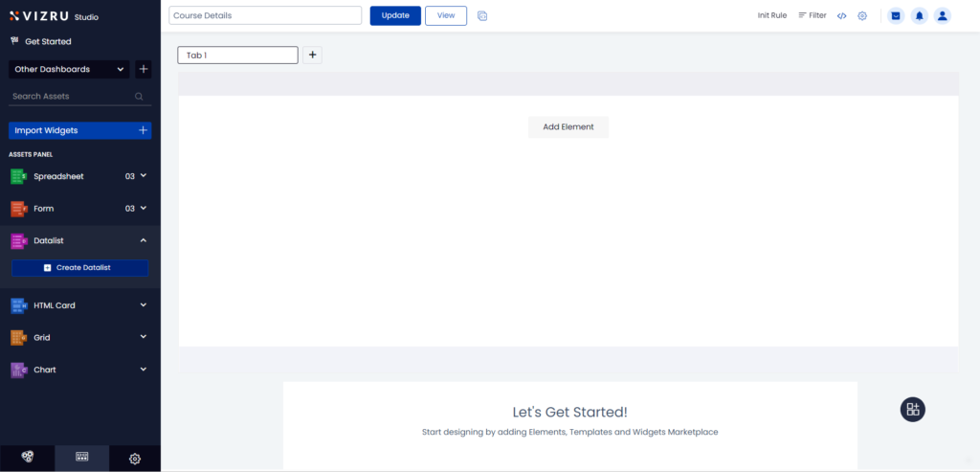This screenshot has height=472, width=980.
Task: Add a new tab with the plus button
Action: tap(313, 56)
